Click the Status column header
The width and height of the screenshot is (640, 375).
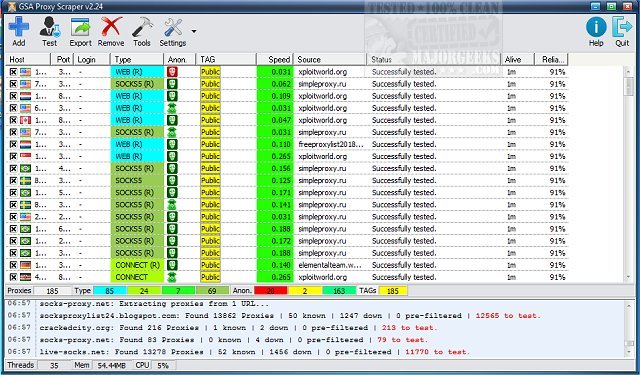point(433,60)
